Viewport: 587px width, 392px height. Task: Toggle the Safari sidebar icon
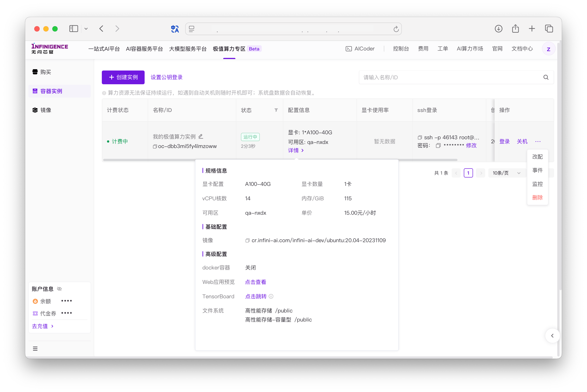[73, 29]
